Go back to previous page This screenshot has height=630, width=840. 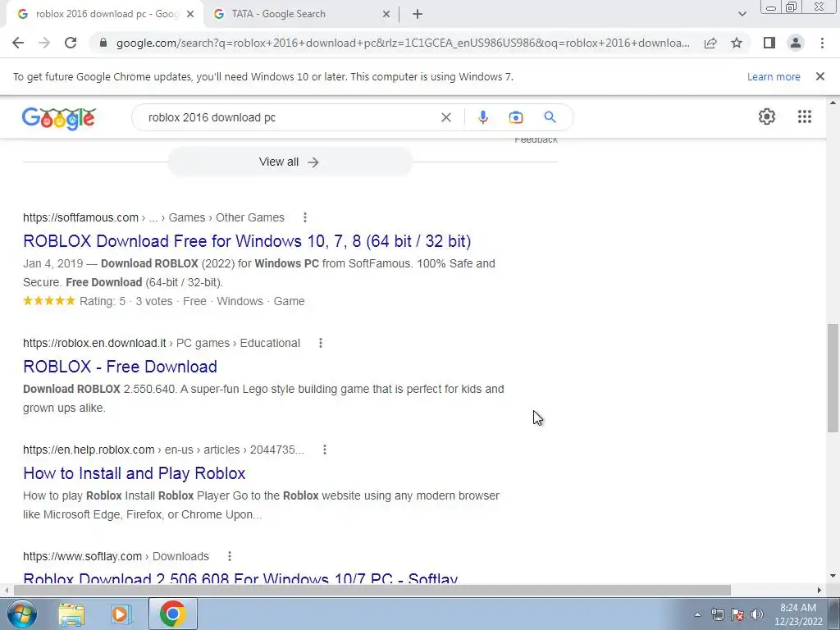coord(18,43)
